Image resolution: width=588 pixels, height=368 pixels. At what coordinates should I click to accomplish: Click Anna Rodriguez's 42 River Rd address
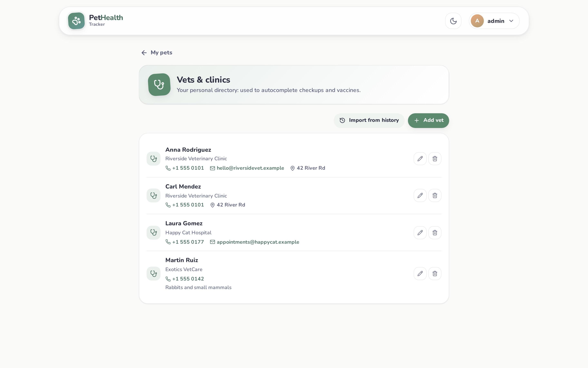(308, 168)
